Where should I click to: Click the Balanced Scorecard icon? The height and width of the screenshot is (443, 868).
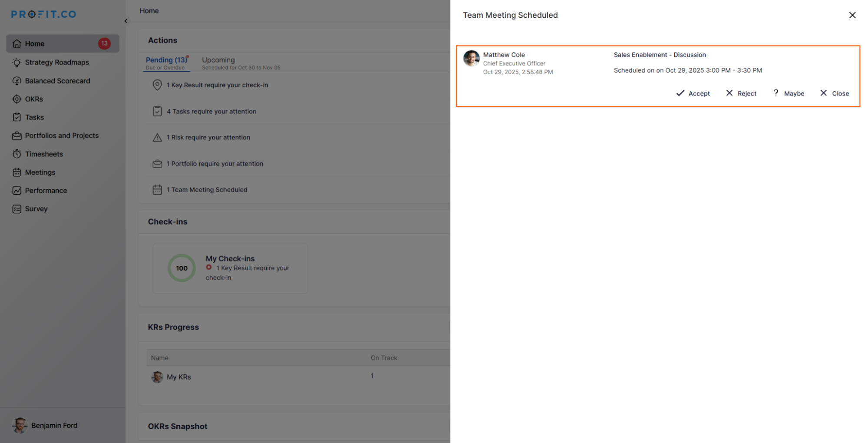[17, 81]
